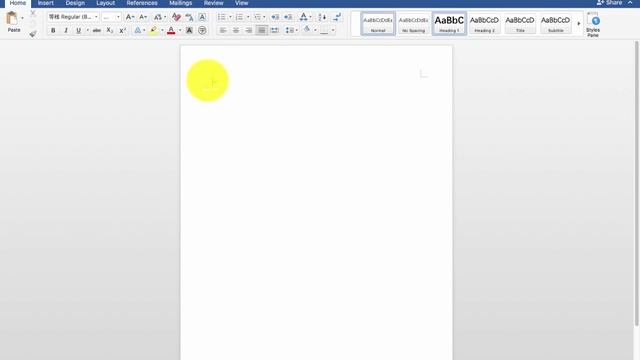Apply the yellow text highlight color
The image size is (640, 360).
click(x=153, y=31)
